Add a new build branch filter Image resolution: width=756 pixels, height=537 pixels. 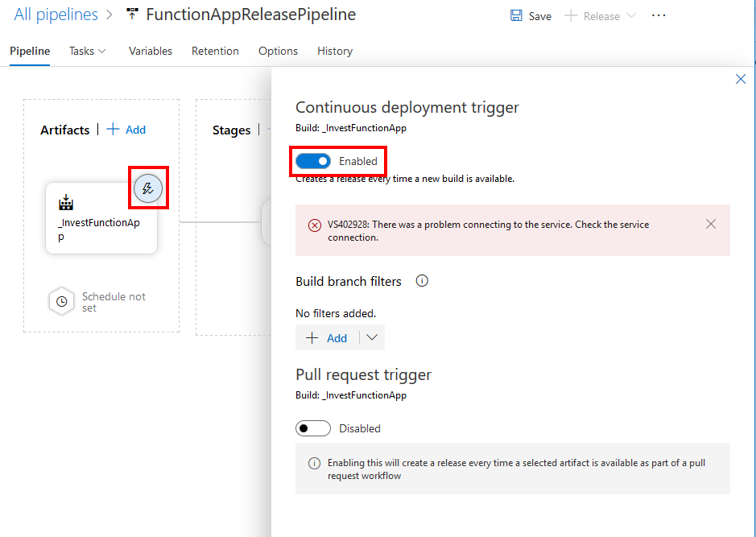coord(328,338)
